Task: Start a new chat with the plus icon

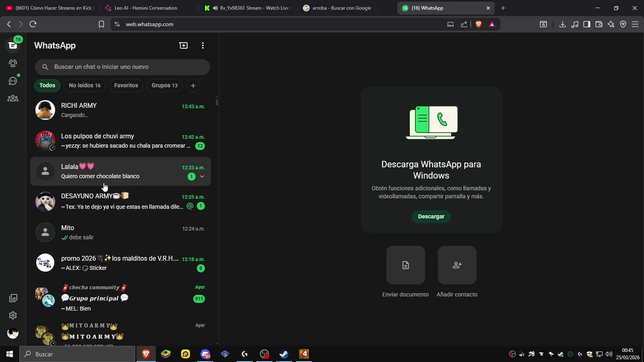Action: click(x=184, y=45)
